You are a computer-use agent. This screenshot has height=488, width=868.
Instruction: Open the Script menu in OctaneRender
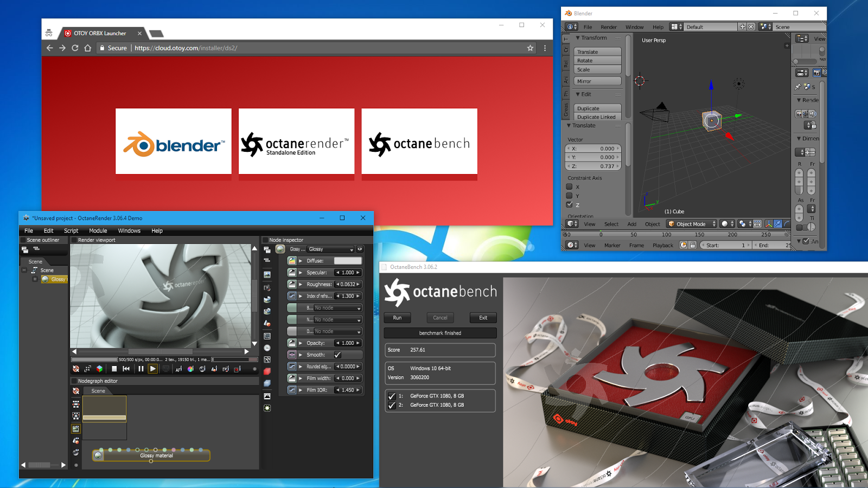pyautogui.click(x=71, y=230)
